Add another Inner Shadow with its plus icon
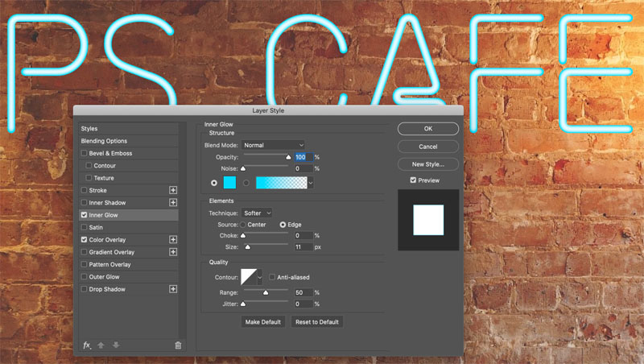Screen dimensions: 644x364 click(173, 203)
